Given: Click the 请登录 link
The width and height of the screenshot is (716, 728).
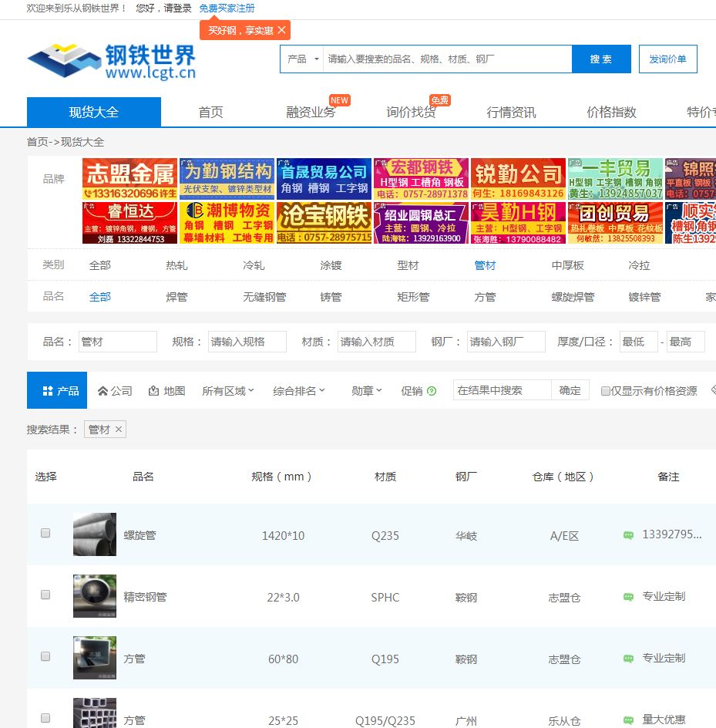Looking at the screenshot, I should pos(178,8).
